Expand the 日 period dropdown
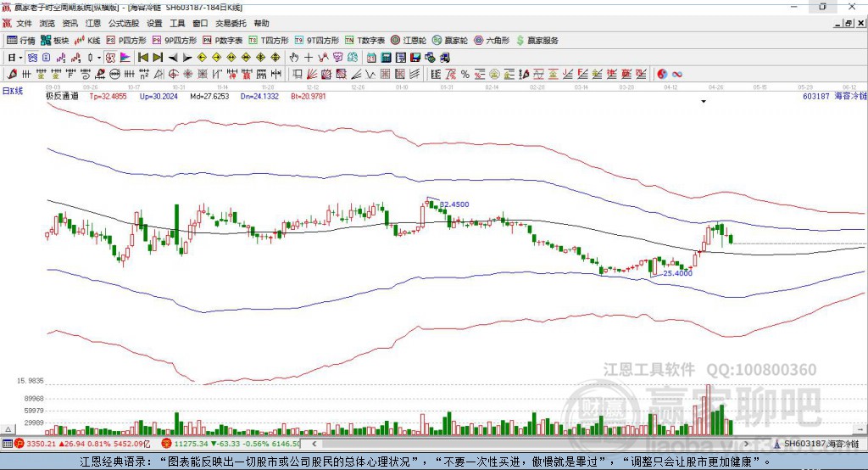868x470 pixels. click(20, 58)
